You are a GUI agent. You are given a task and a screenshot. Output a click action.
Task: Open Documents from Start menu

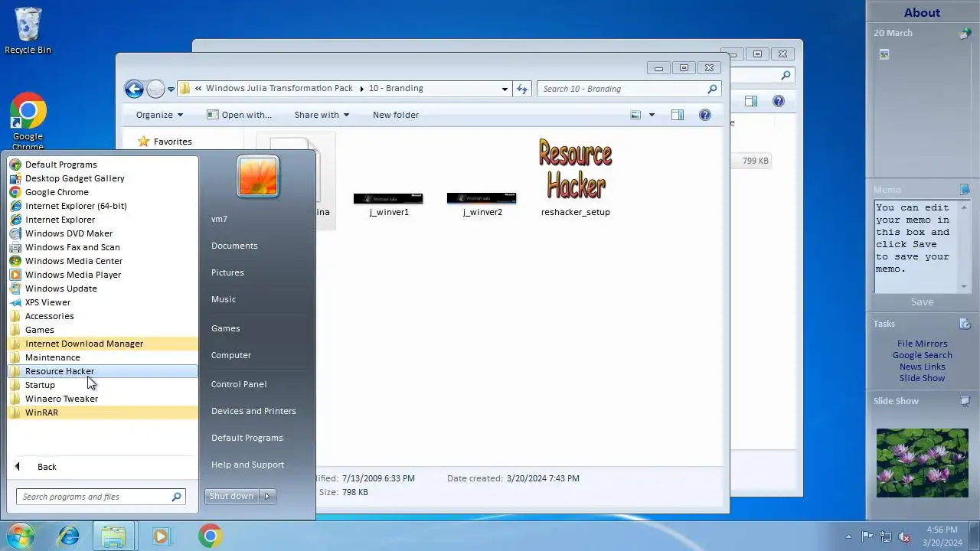click(234, 246)
